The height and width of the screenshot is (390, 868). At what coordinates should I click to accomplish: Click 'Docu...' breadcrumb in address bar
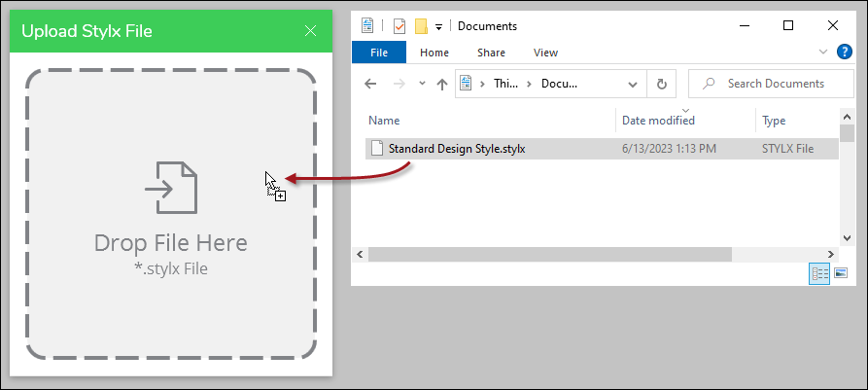(x=559, y=84)
